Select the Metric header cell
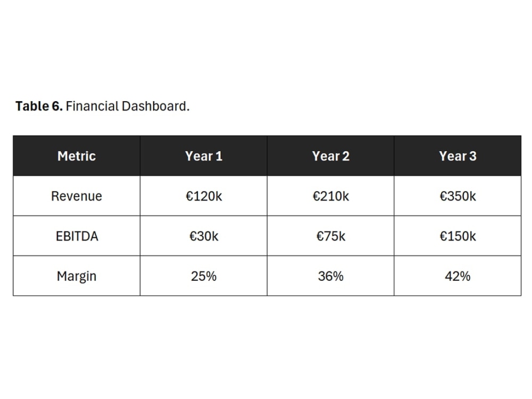Viewport: 532px width, 399px height. [x=77, y=156]
